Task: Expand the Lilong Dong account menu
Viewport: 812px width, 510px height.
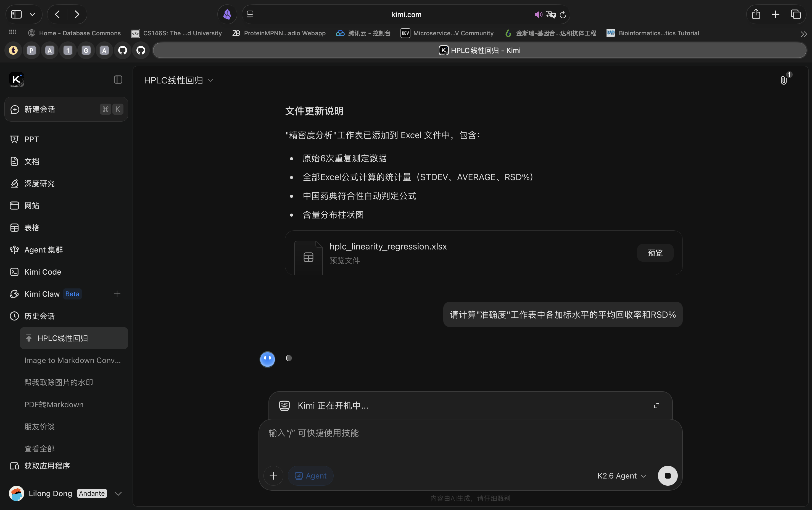Action: click(118, 493)
